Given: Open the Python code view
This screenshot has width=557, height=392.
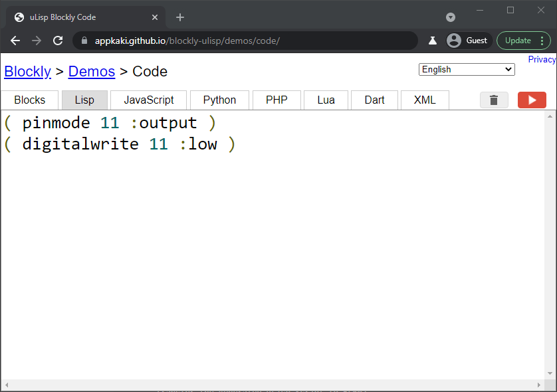Looking at the screenshot, I should 219,100.
